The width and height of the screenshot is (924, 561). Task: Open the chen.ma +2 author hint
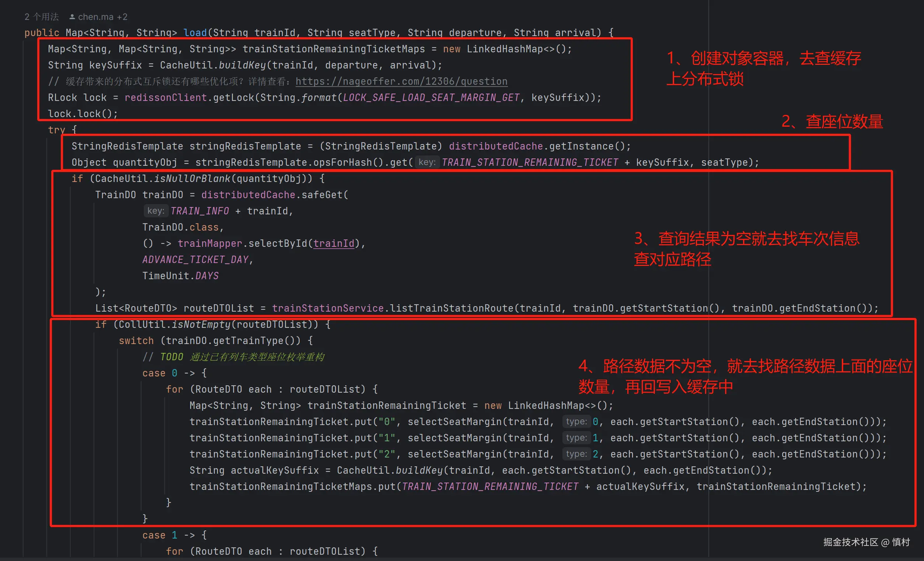click(102, 17)
